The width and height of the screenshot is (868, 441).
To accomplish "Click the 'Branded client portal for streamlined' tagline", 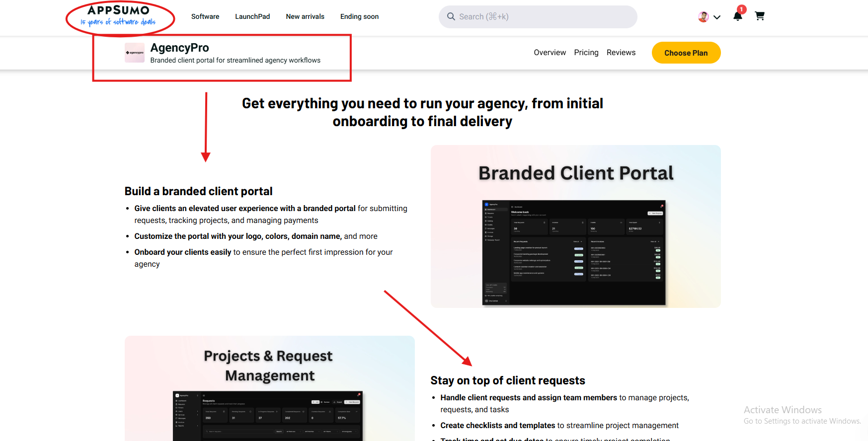I will (x=236, y=60).
